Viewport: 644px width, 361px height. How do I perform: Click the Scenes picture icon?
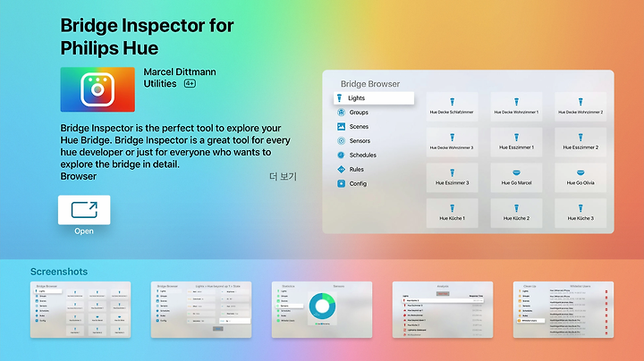pyautogui.click(x=341, y=126)
